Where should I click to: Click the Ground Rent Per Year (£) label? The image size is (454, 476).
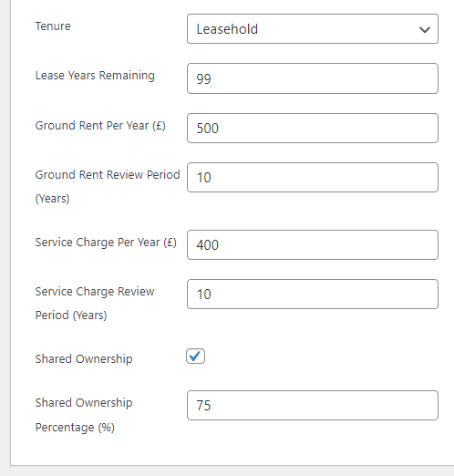point(100,125)
